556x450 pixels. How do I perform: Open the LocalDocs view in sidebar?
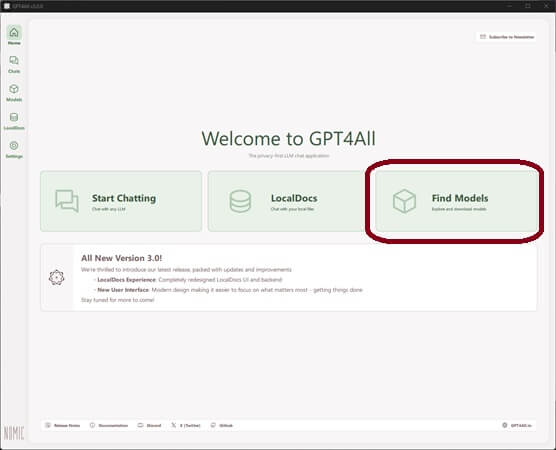point(14,121)
